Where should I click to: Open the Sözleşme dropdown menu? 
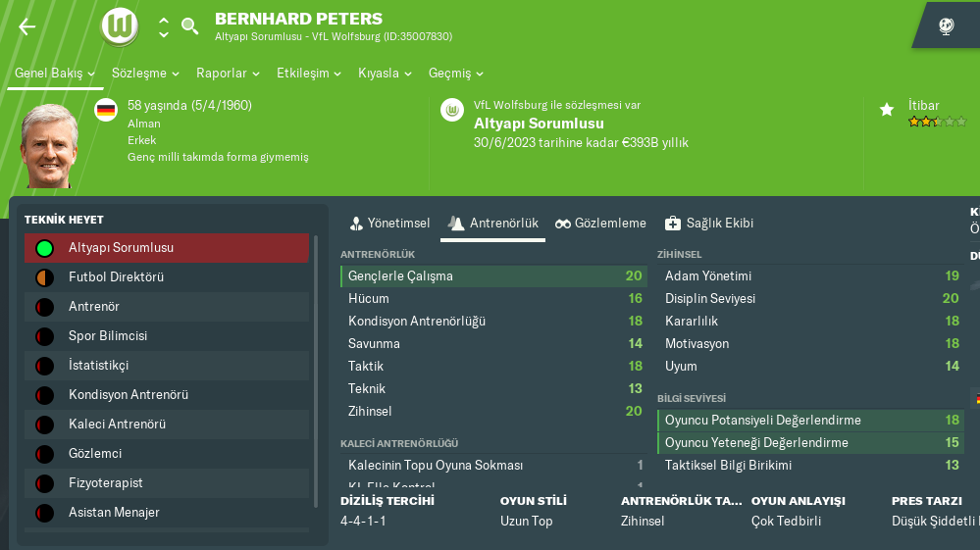(145, 74)
